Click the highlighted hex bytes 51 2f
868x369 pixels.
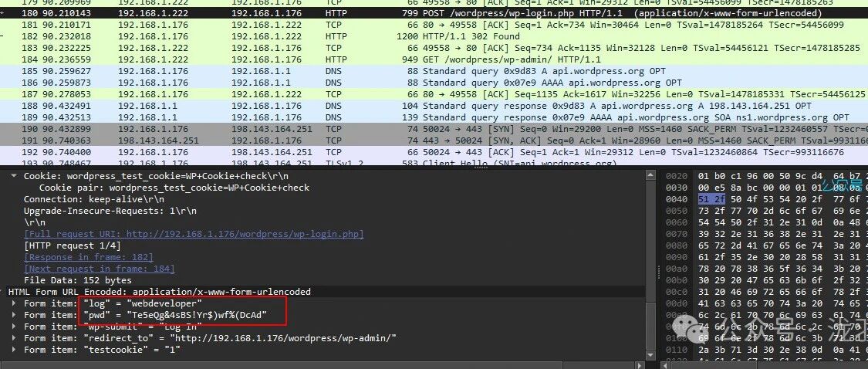(711, 199)
